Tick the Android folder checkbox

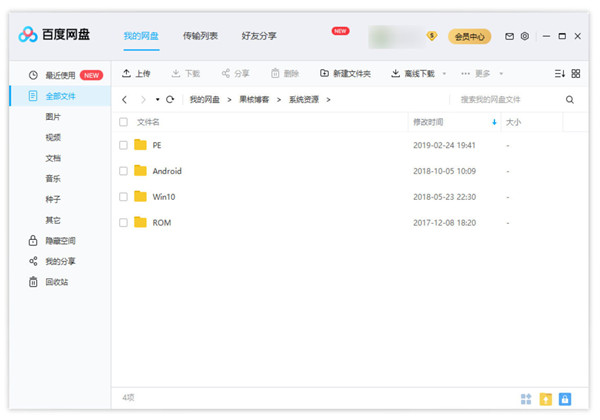click(123, 171)
